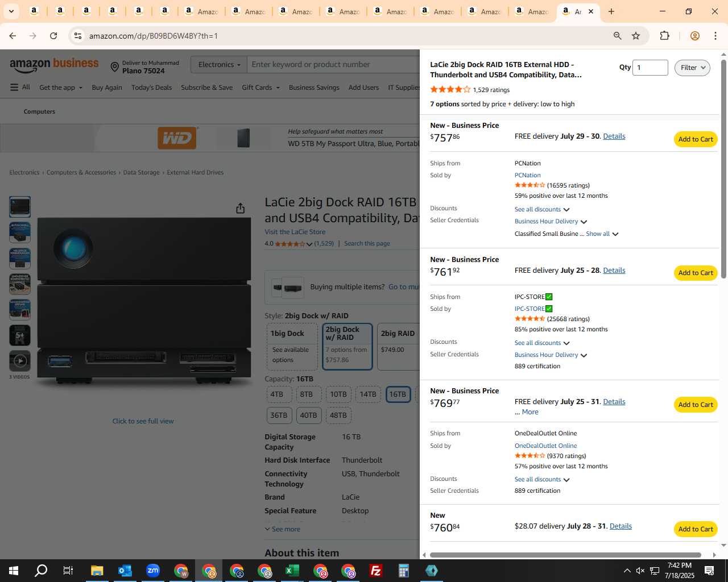This screenshot has height=582, width=728.
Task: Open Business Savings
Action: (x=314, y=88)
